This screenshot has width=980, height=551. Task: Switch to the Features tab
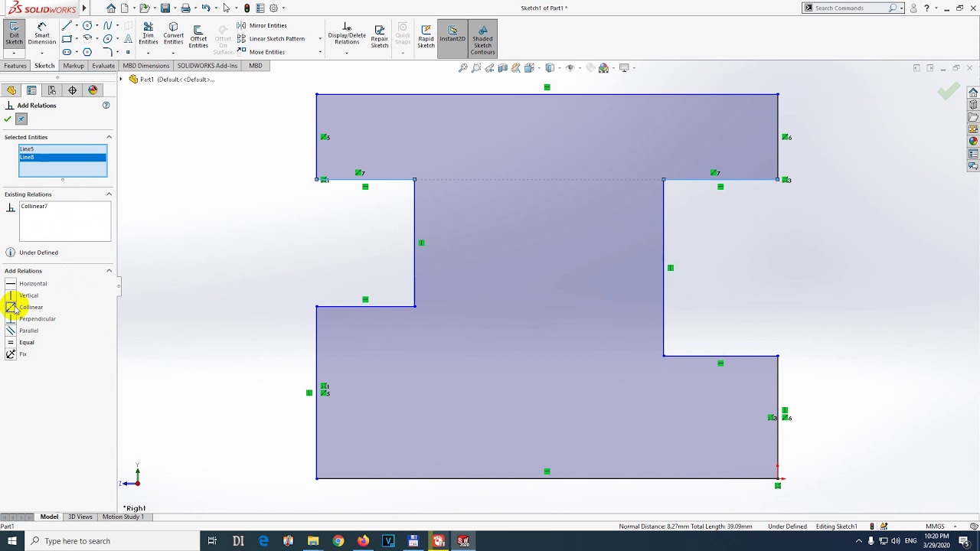click(15, 66)
